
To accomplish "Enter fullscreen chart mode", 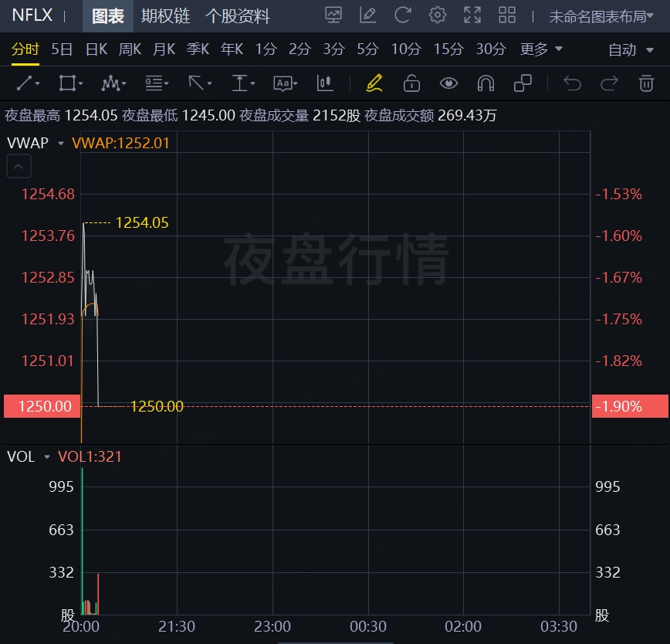I will [472, 15].
